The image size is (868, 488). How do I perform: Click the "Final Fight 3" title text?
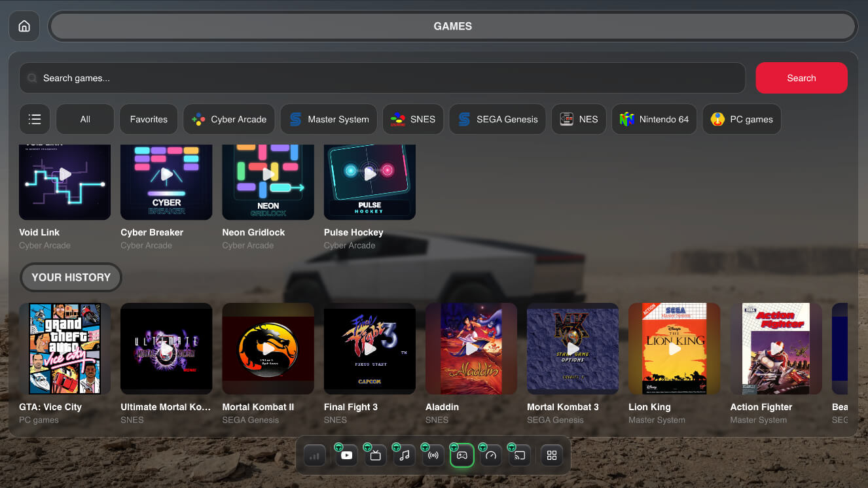point(351,407)
